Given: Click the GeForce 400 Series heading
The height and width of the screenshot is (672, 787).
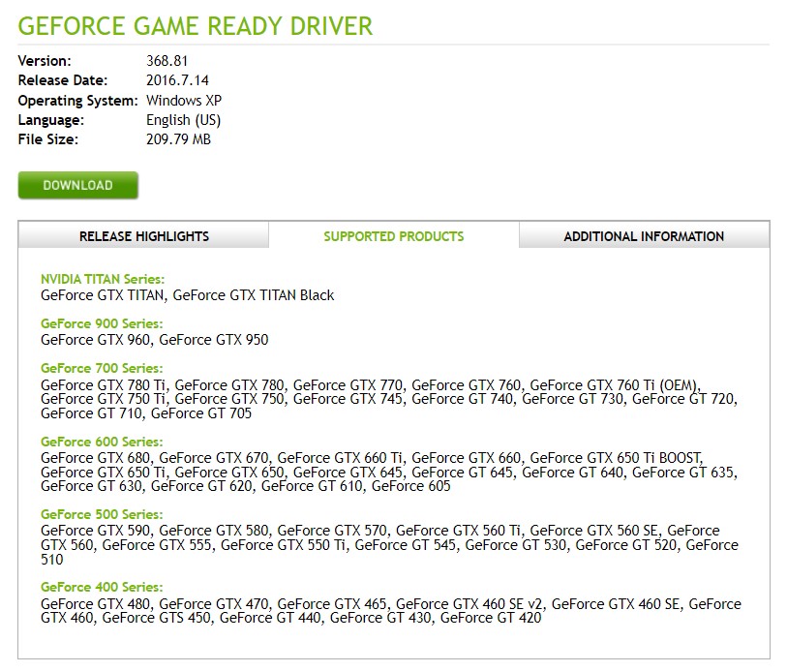Looking at the screenshot, I should (102, 587).
